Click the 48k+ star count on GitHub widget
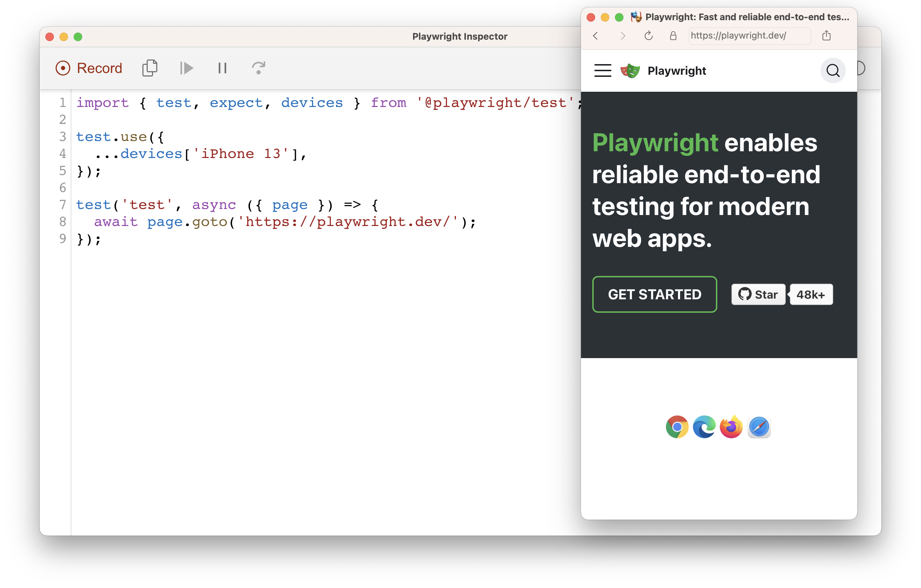The image size is (921, 588). coord(810,293)
